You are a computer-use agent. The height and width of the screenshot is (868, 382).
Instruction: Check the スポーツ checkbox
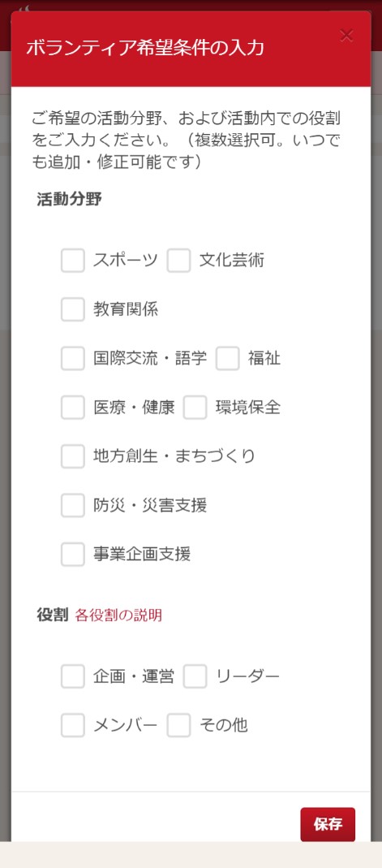(73, 260)
